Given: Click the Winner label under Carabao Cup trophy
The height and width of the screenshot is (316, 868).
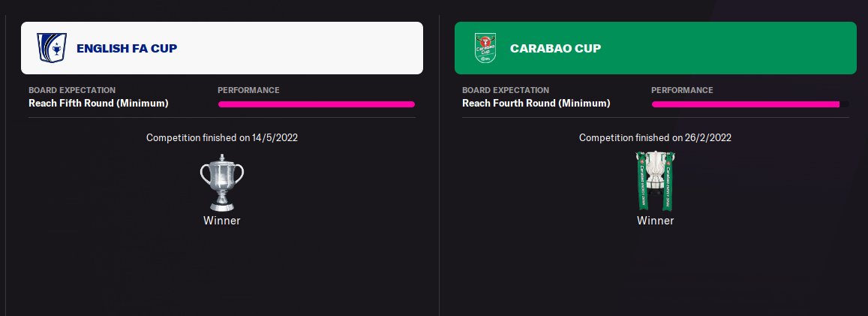Looking at the screenshot, I should click(655, 221).
